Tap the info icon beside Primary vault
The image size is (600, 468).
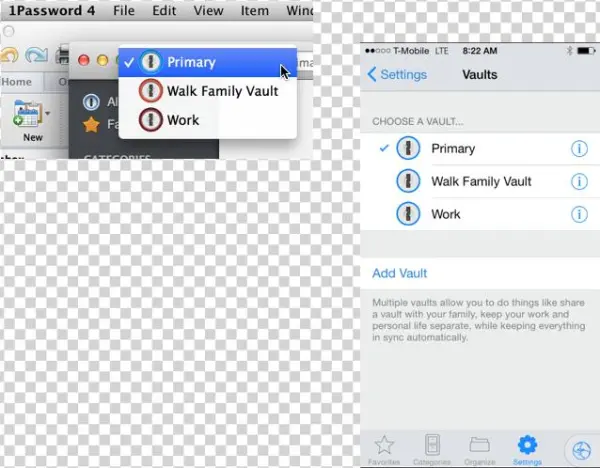[578, 149]
